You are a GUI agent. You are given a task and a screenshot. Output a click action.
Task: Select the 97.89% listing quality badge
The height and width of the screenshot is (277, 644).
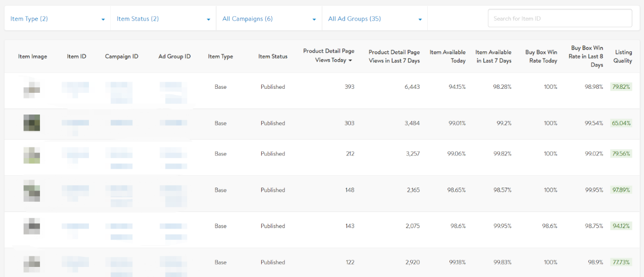(x=621, y=190)
